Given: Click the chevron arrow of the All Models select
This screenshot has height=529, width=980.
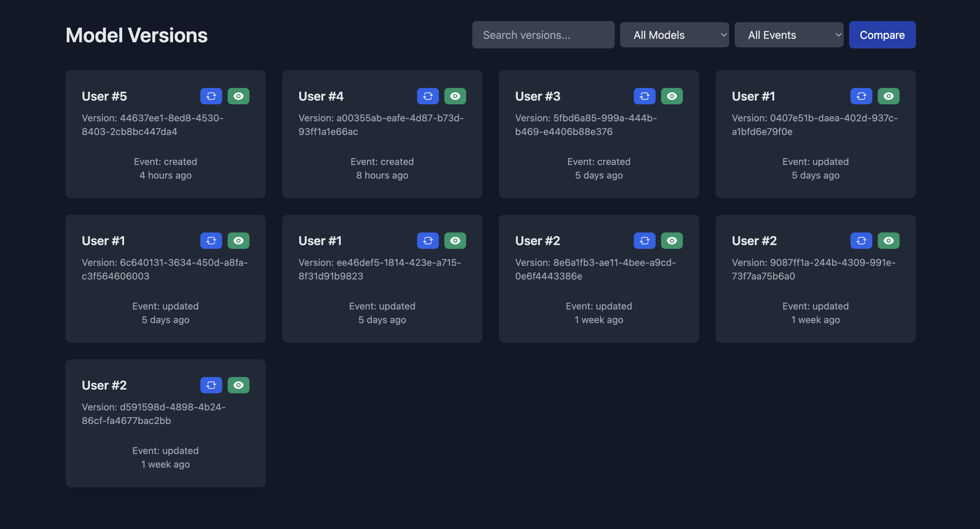Looking at the screenshot, I should tap(723, 35).
